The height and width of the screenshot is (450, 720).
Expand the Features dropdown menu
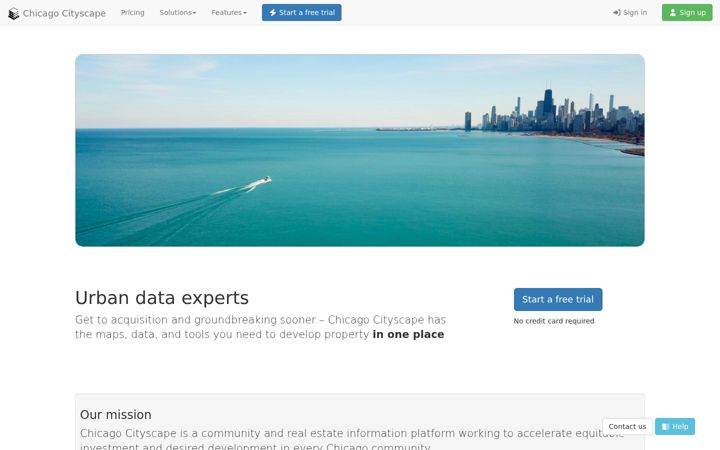coord(229,12)
